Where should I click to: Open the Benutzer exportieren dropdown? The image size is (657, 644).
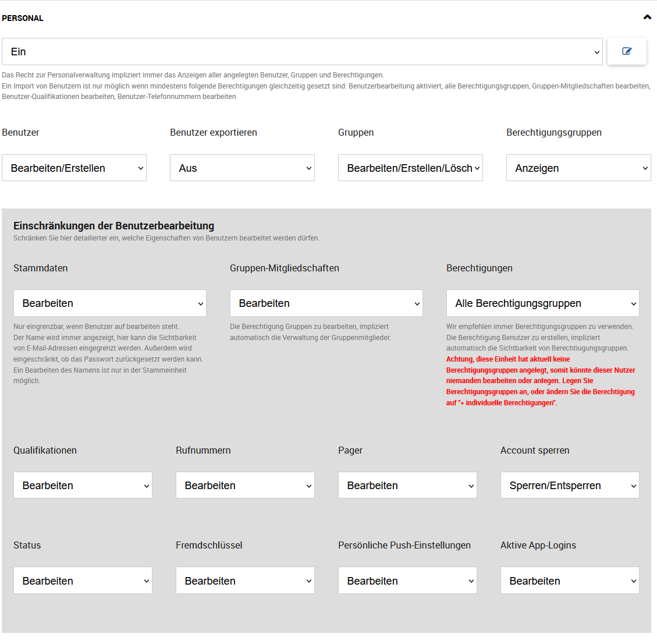pyautogui.click(x=242, y=168)
